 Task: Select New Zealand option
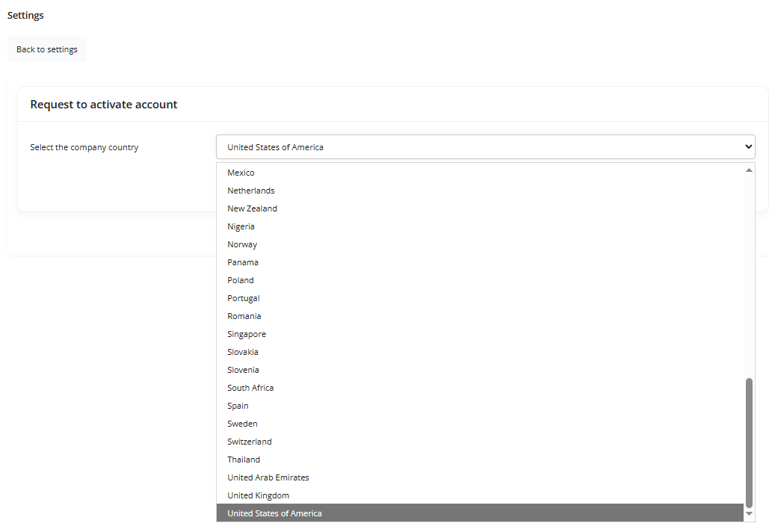(252, 208)
